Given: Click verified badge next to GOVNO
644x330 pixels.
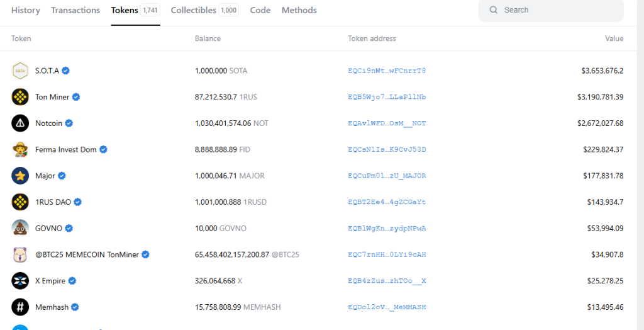Looking at the screenshot, I should 69,229.
